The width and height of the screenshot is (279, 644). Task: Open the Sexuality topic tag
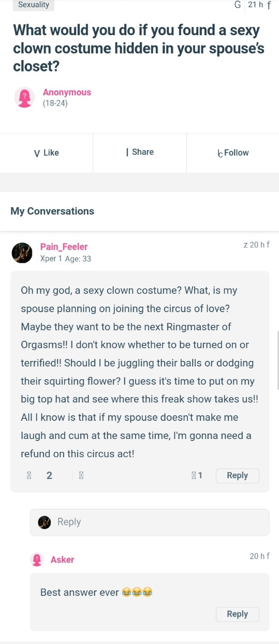tap(34, 5)
